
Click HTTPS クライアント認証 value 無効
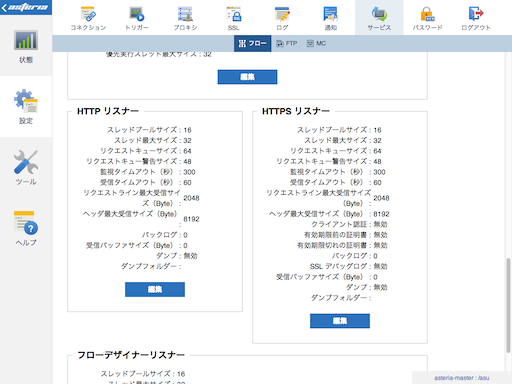point(380,224)
